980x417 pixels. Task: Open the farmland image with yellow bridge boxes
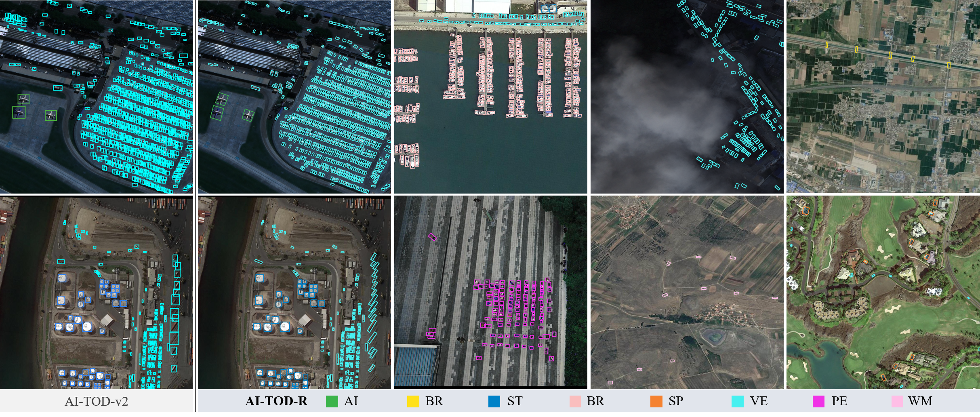[883, 97]
